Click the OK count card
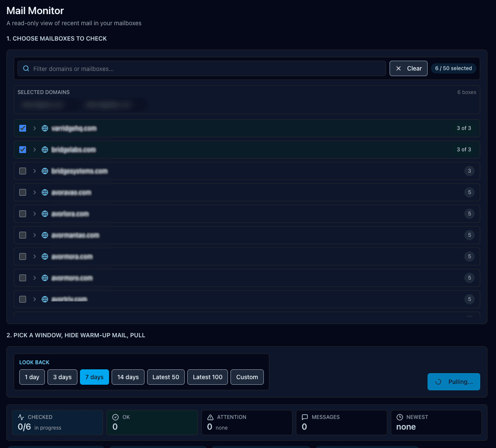Image resolution: width=496 pixels, height=448 pixels. pyautogui.click(x=152, y=423)
